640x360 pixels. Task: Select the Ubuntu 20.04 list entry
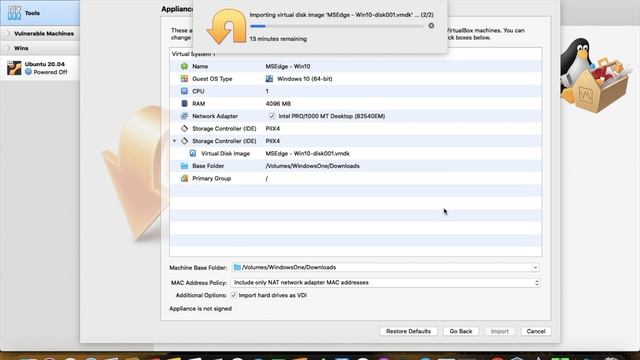coord(40,68)
